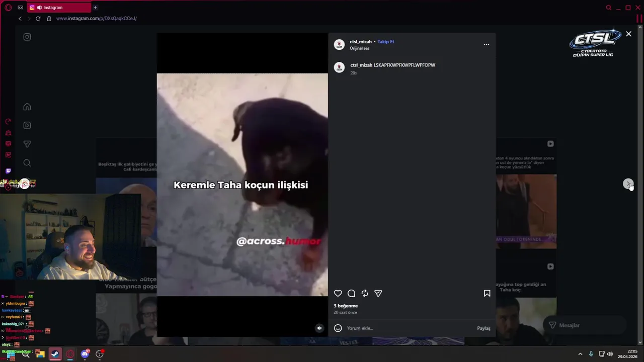This screenshot has height=362, width=644.
Task: Click ctsl_mizah username in the caption
Action: pyautogui.click(x=361, y=65)
